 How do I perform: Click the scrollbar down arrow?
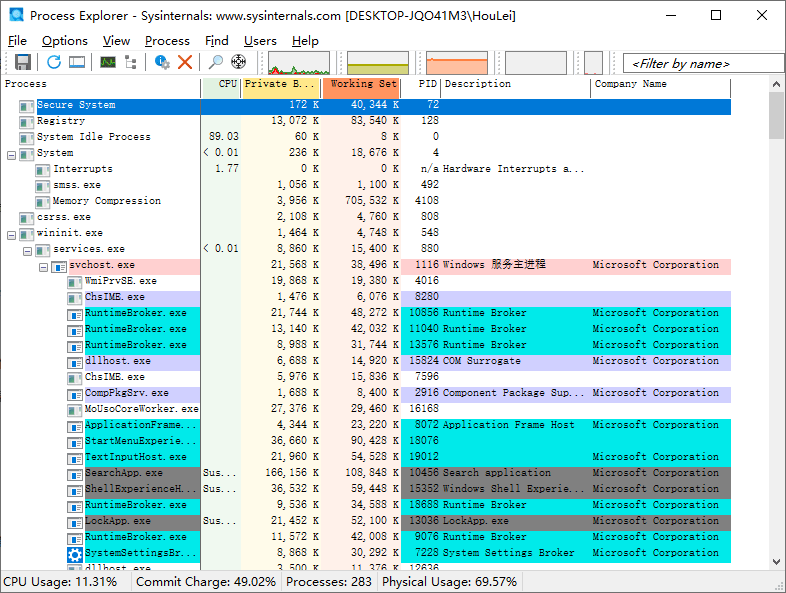click(x=776, y=561)
